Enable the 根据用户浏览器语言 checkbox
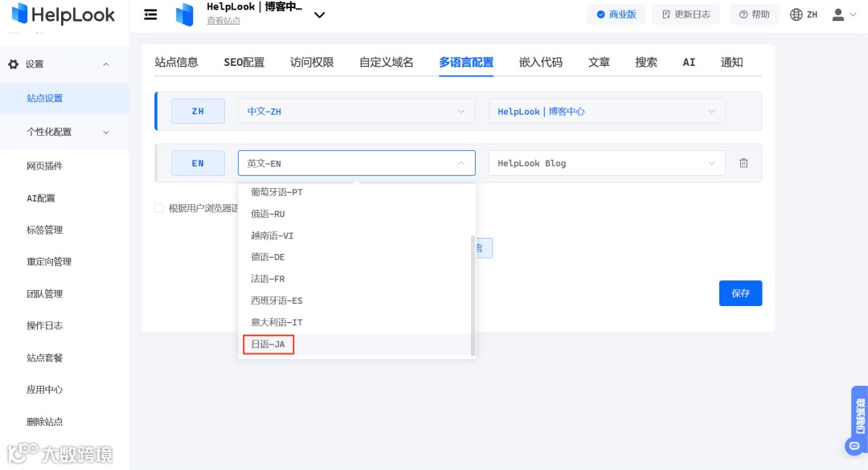The height and width of the screenshot is (470, 868). [x=158, y=208]
